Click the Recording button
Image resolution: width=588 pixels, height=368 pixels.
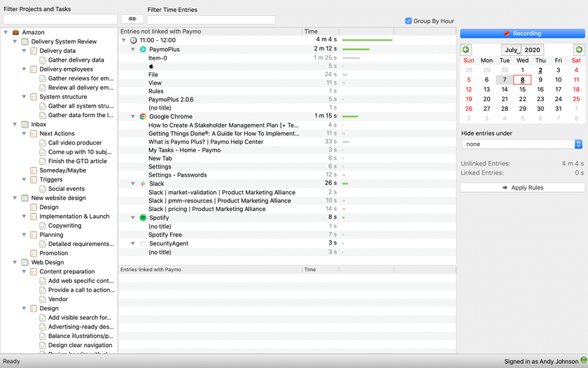tap(522, 34)
